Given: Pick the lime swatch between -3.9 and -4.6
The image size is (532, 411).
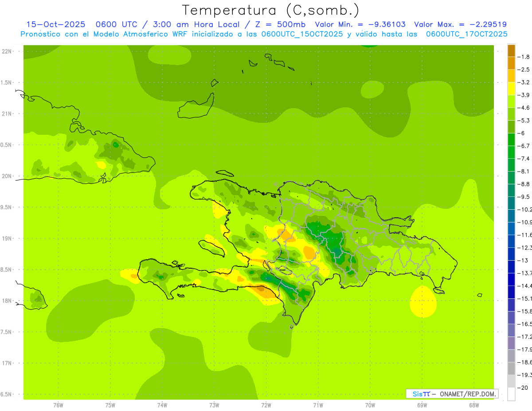Looking at the screenshot, I should click(511, 102).
